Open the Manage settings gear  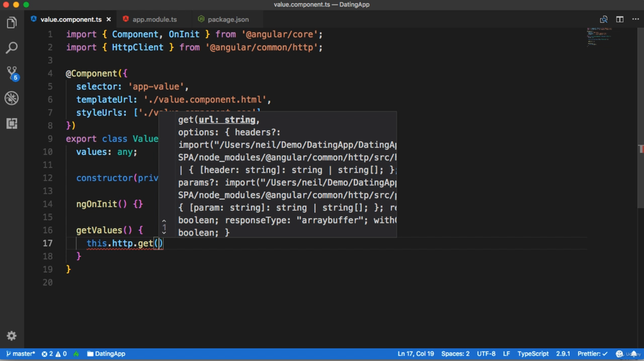click(x=12, y=335)
